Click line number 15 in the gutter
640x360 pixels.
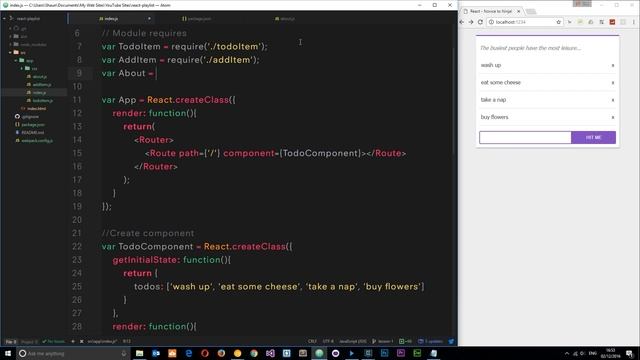click(x=77, y=153)
